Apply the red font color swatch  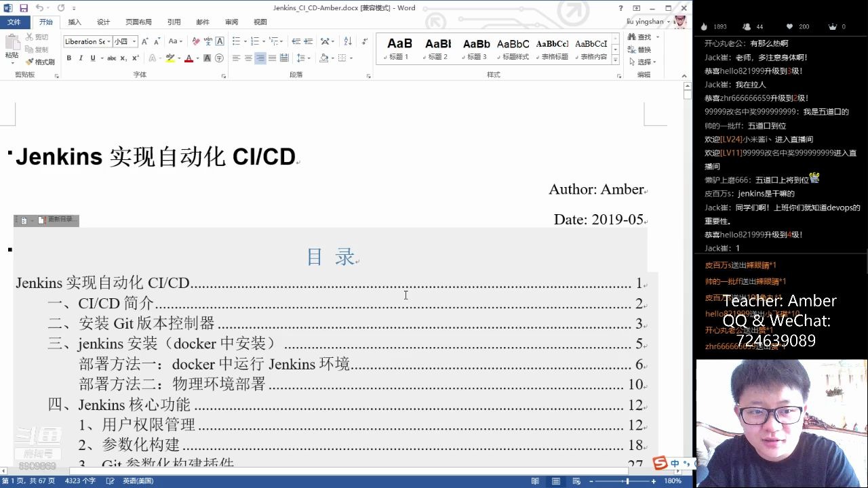[189, 58]
